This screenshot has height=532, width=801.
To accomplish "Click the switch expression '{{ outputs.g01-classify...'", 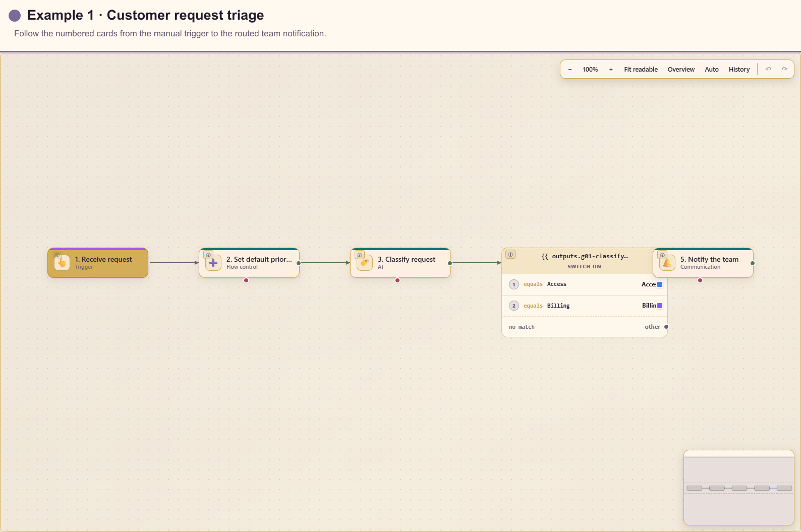I will point(585,256).
